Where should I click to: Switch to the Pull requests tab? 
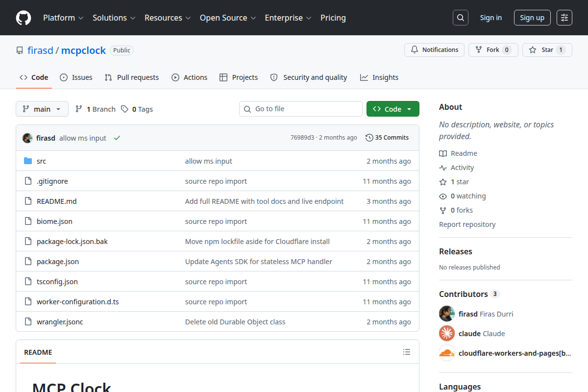[132, 77]
